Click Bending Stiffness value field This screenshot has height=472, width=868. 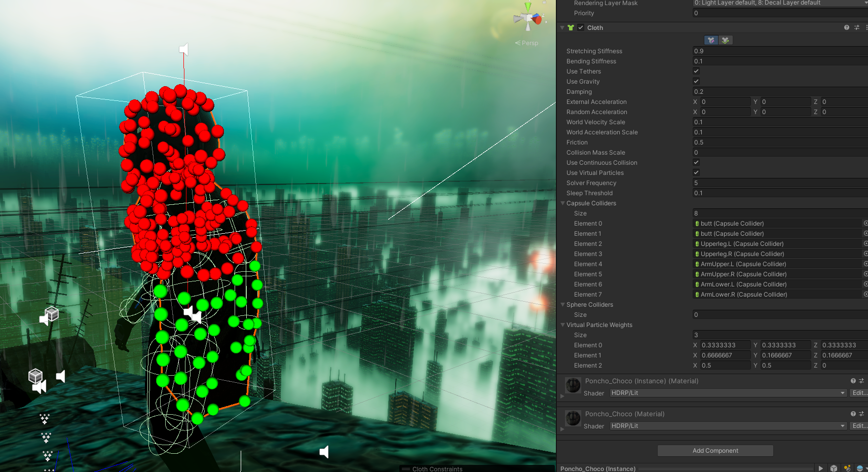coord(780,61)
